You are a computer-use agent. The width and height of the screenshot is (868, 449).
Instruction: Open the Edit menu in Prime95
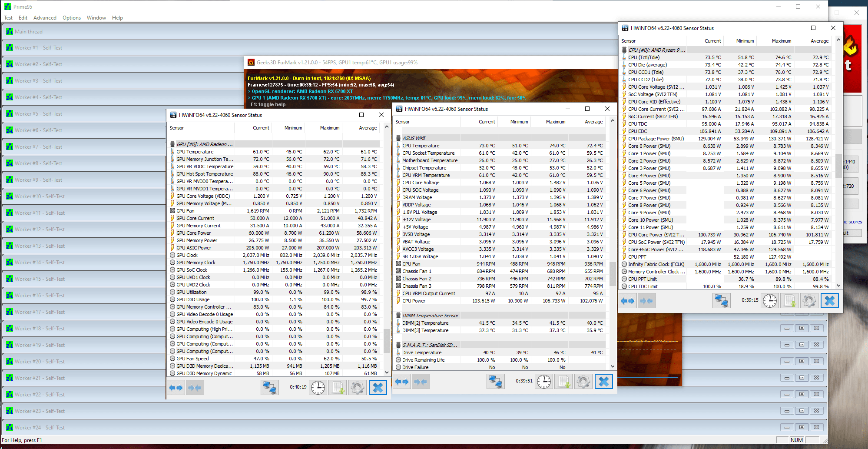point(23,18)
